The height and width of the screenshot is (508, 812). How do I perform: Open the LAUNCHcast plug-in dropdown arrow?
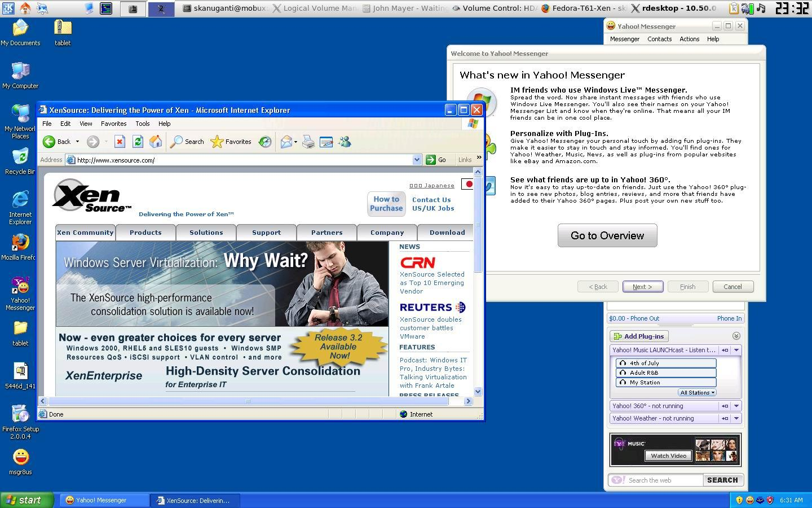click(x=736, y=350)
